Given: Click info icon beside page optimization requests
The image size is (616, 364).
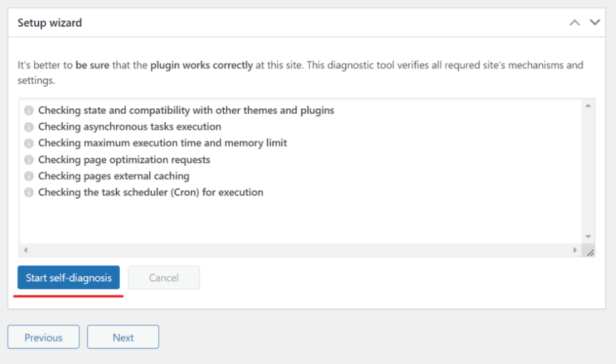Looking at the screenshot, I should (x=29, y=159).
